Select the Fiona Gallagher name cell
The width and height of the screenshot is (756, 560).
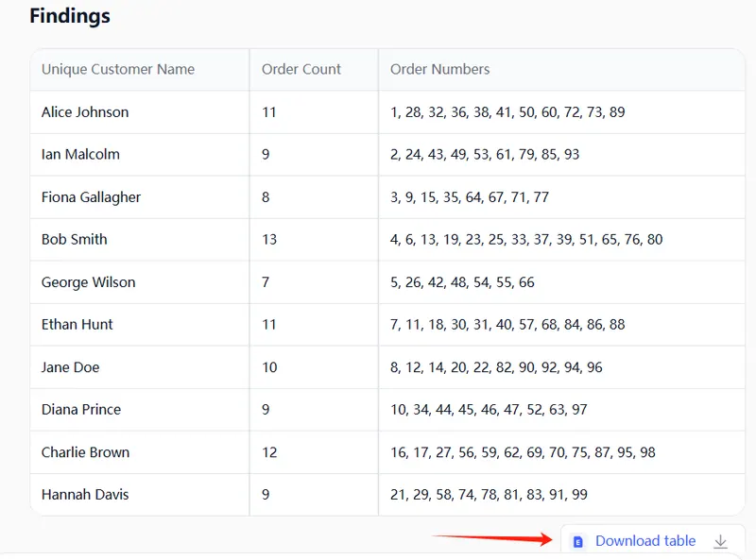[91, 197]
